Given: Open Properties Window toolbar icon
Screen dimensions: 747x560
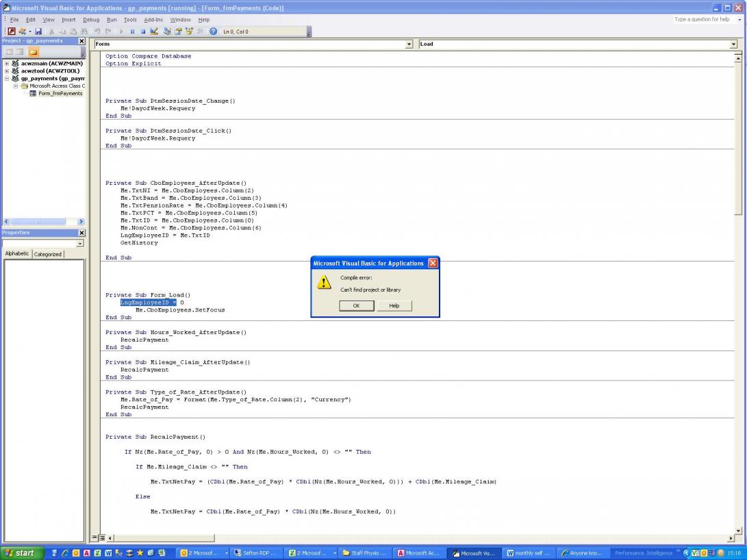Looking at the screenshot, I should tap(178, 31).
